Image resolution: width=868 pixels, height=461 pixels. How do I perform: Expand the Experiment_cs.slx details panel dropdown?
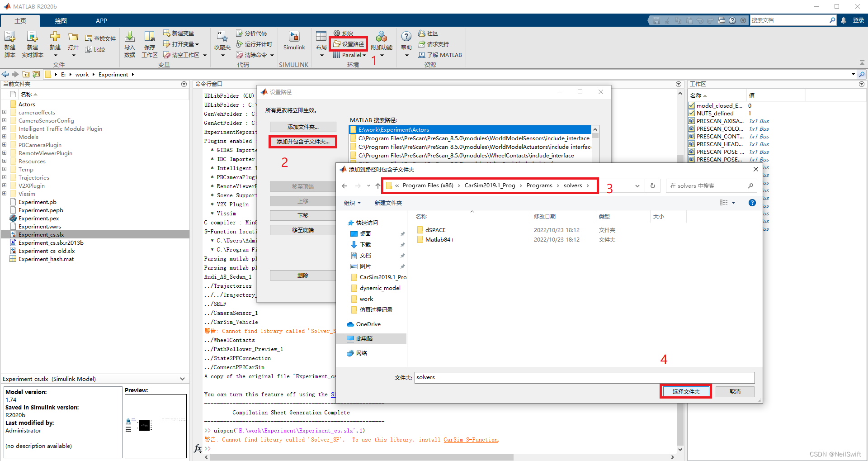[x=183, y=379]
